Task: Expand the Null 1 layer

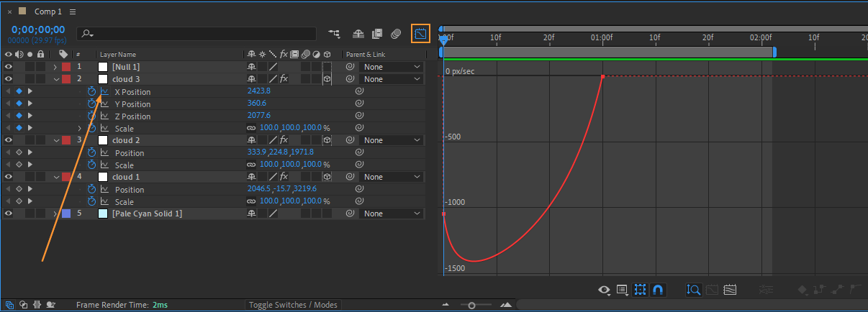Action: tap(55, 67)
